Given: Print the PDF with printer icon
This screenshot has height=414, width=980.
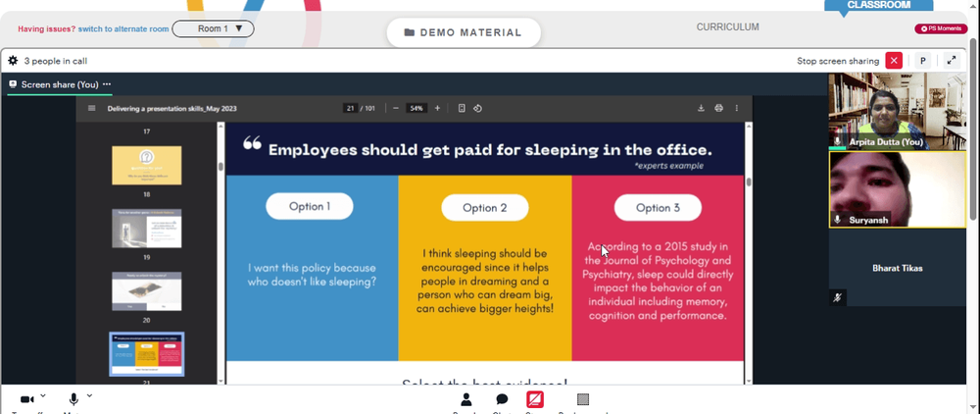Looking at the screenshot, I should 718,108.
